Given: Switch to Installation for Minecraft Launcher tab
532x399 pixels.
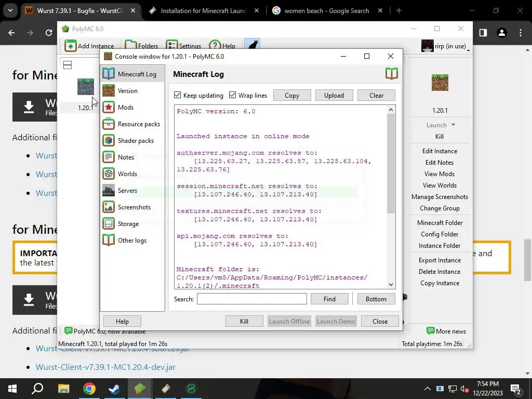Looking at the screenshot, I should [204, 10].
